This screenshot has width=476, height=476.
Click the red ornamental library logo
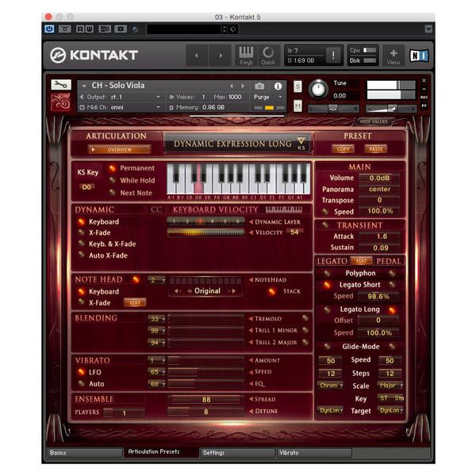(x=61, y=102)
